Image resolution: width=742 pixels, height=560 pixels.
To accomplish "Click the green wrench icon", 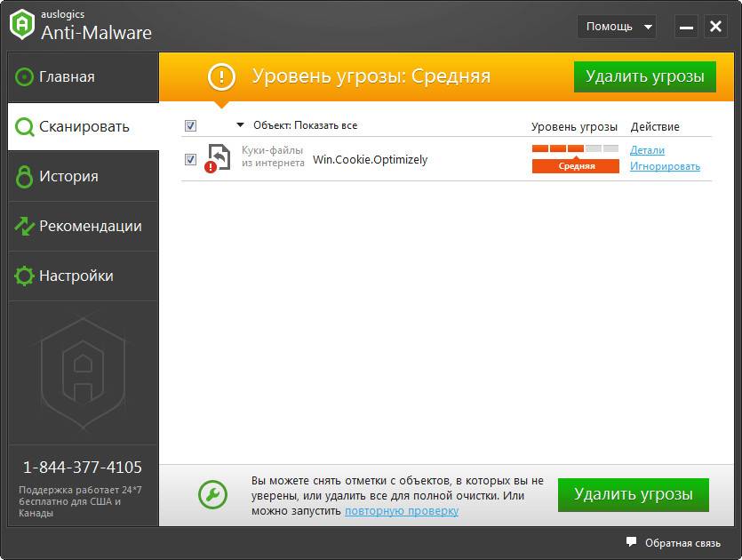I will coord(212,495).
